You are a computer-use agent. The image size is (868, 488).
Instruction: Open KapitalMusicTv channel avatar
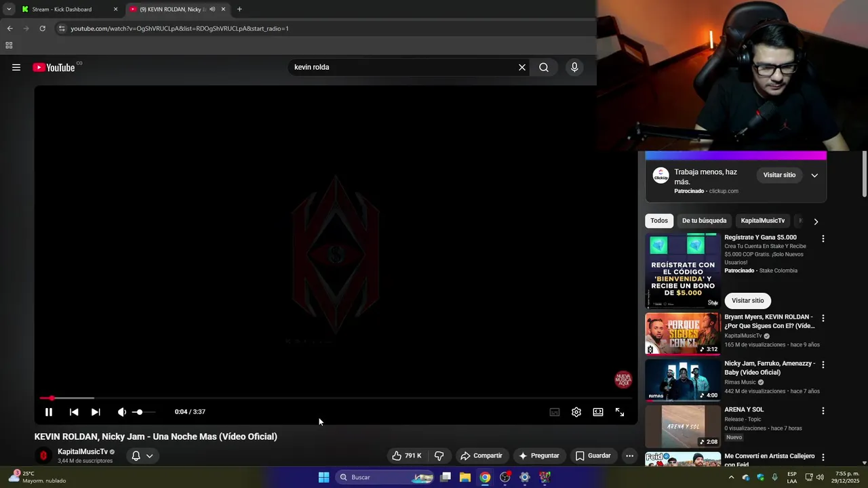click(43, 455)
